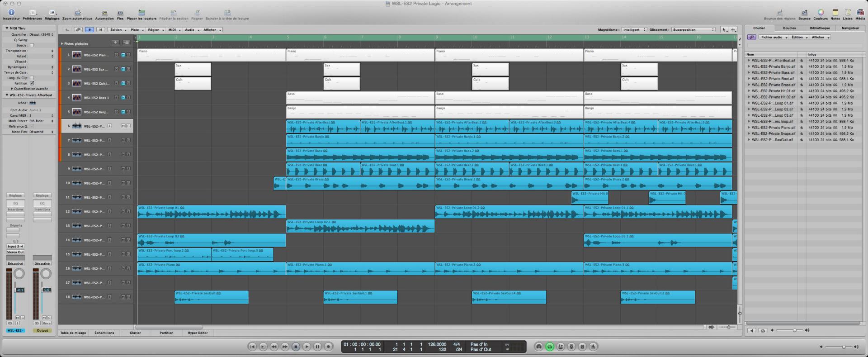
Task: Open the Région dropdown menu
Action: [x=156, y=30]
